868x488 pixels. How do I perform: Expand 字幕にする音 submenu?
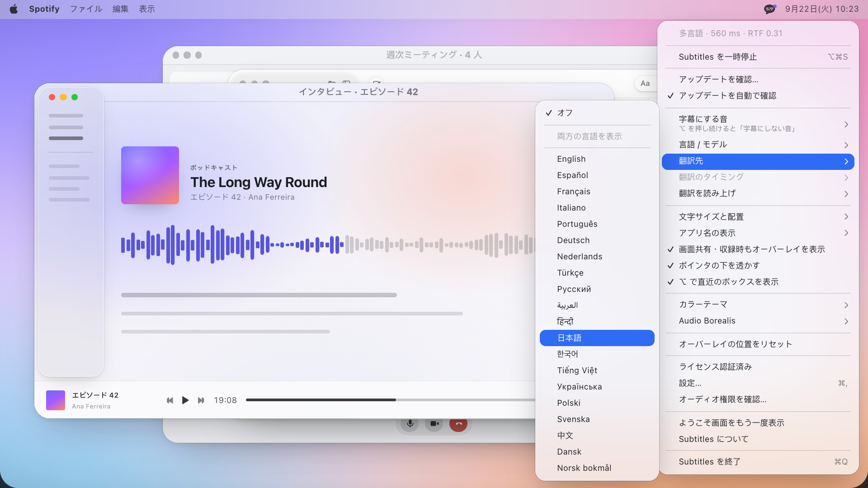[758, 124]
